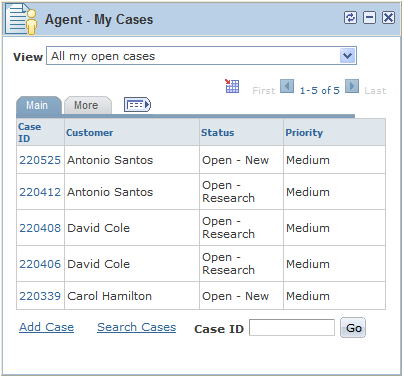The height and width of the screenshot is (378, 404).
Task: Open case 220412
Action: click(40, 192)
